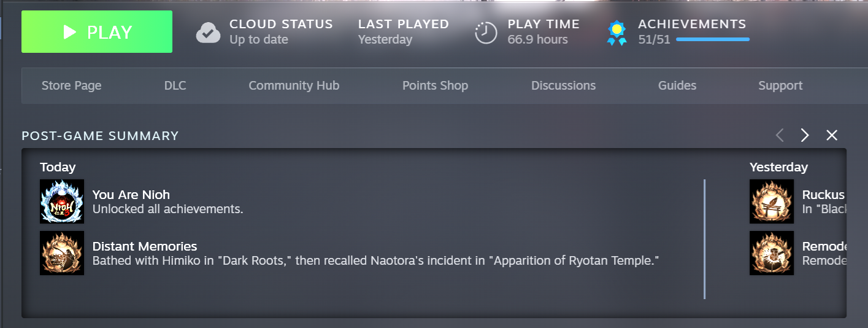Open the Store Page tab
The height and width of the screenshot is (328, 868).
(x=71, y=85)
